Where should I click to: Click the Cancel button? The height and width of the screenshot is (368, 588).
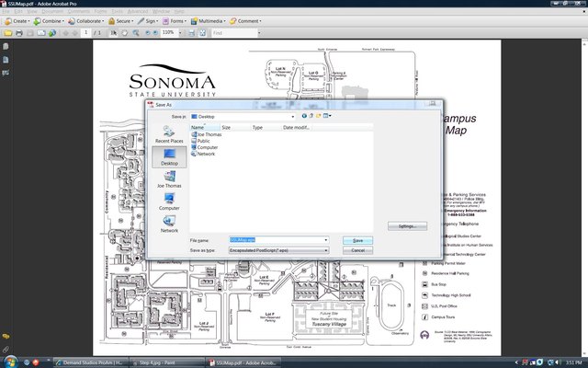(x=357, y=250)
